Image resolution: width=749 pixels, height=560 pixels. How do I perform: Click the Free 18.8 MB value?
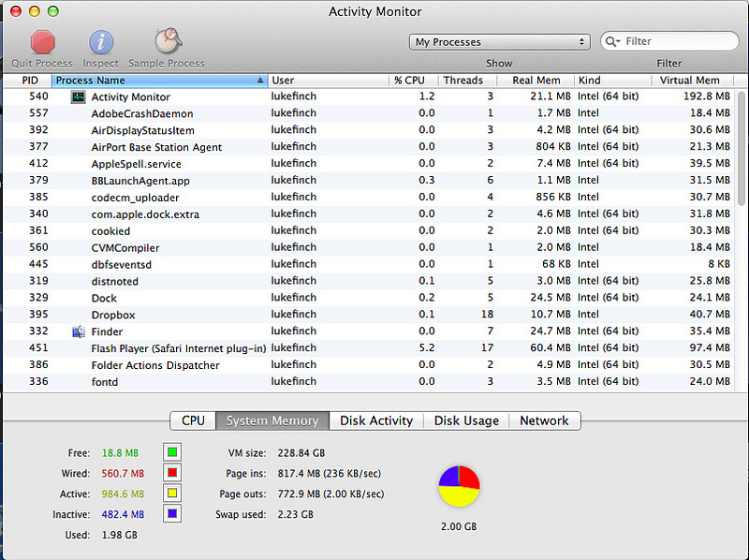[x=120, y=452]
